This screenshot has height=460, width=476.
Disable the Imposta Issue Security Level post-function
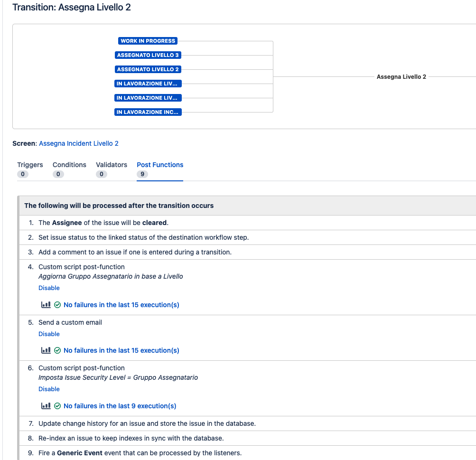49,389
